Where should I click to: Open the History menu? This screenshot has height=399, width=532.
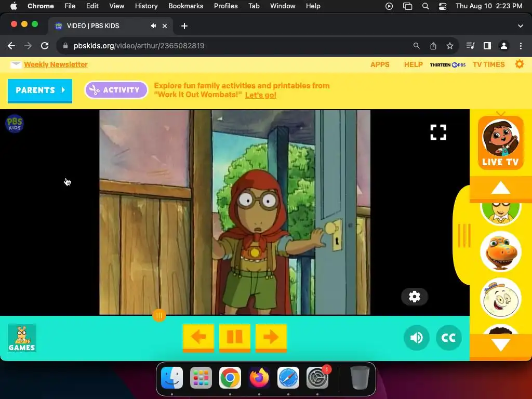coord(146,6)
